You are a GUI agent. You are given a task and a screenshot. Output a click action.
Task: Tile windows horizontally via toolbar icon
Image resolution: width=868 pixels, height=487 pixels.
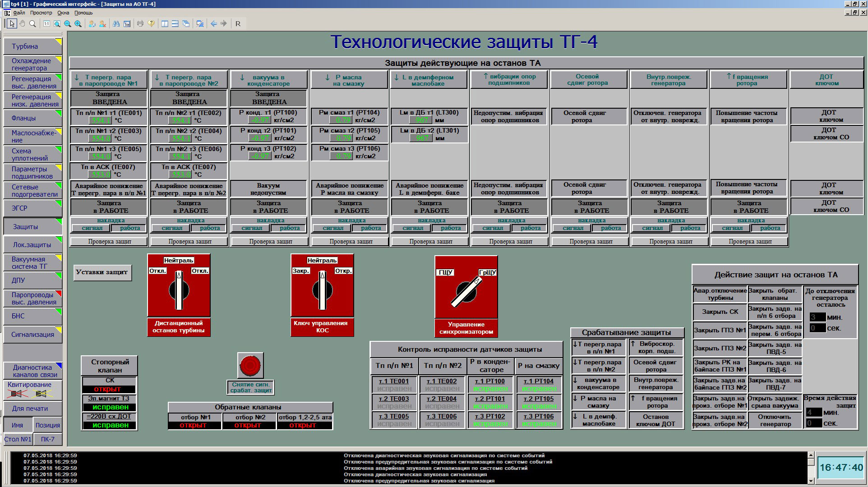[175, 23]
